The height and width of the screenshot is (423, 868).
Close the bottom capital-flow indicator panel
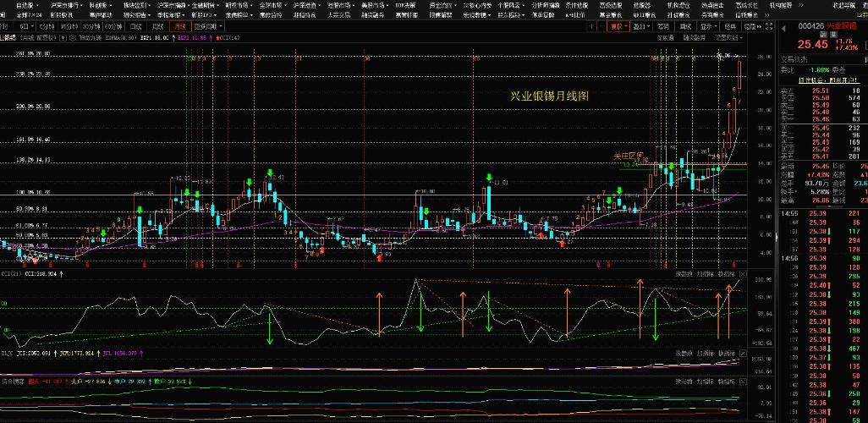744,382
